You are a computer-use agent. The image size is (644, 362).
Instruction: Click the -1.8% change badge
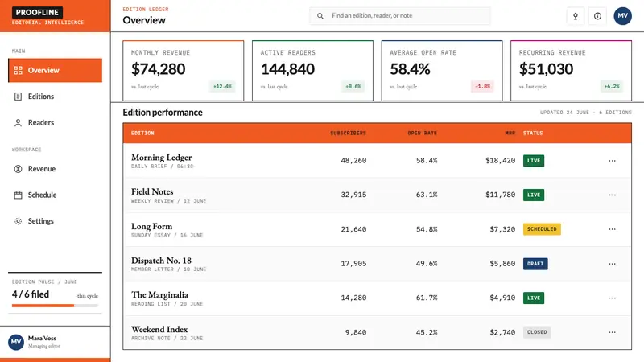pyautogui.click(x=482, y=87)
